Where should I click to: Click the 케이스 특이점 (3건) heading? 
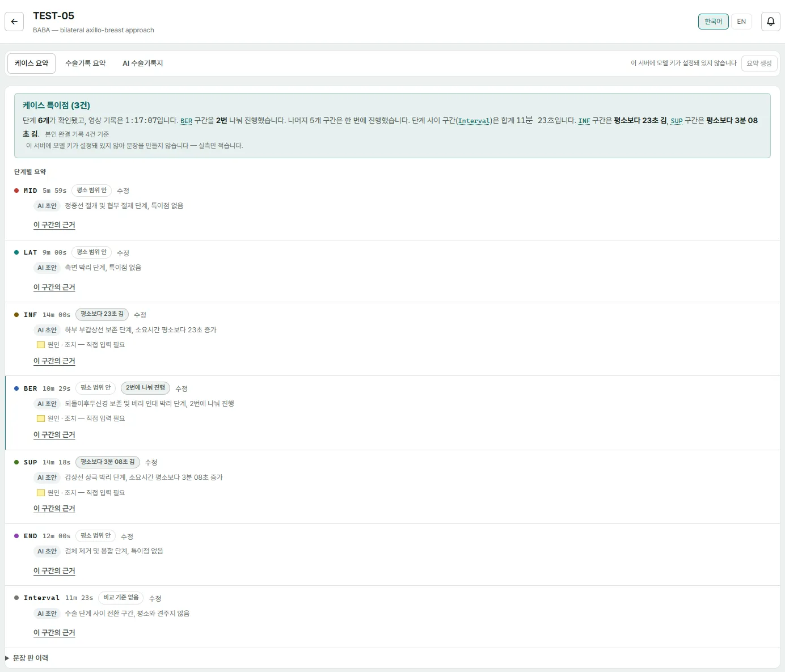click(x=56, y=105)
